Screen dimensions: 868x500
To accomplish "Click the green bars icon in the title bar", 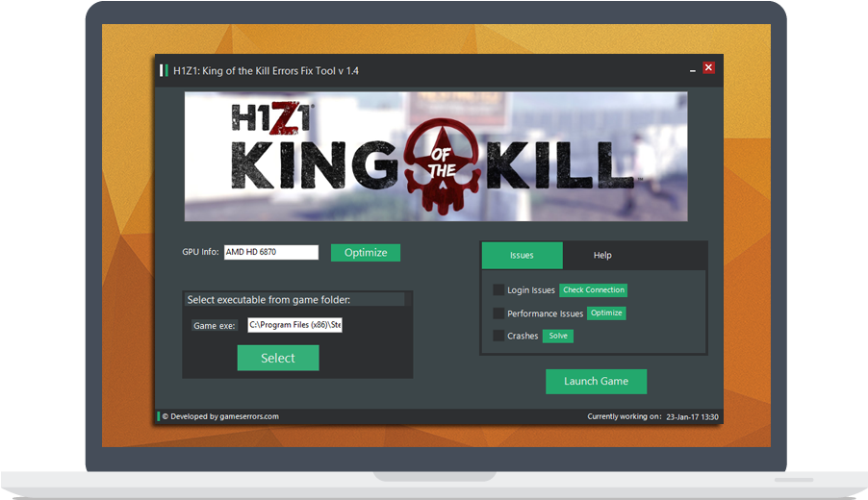I will (x=164, y=71).
